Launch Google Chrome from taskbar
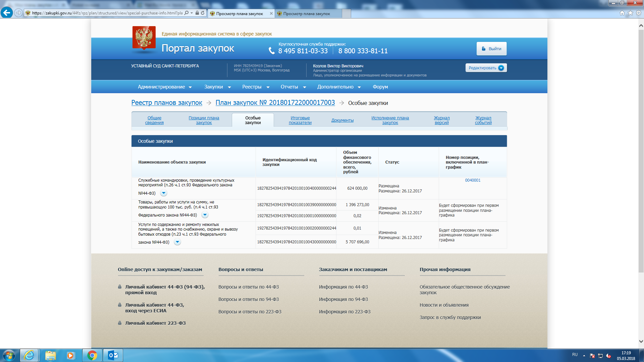644x362 pixels. pos(92,355)
